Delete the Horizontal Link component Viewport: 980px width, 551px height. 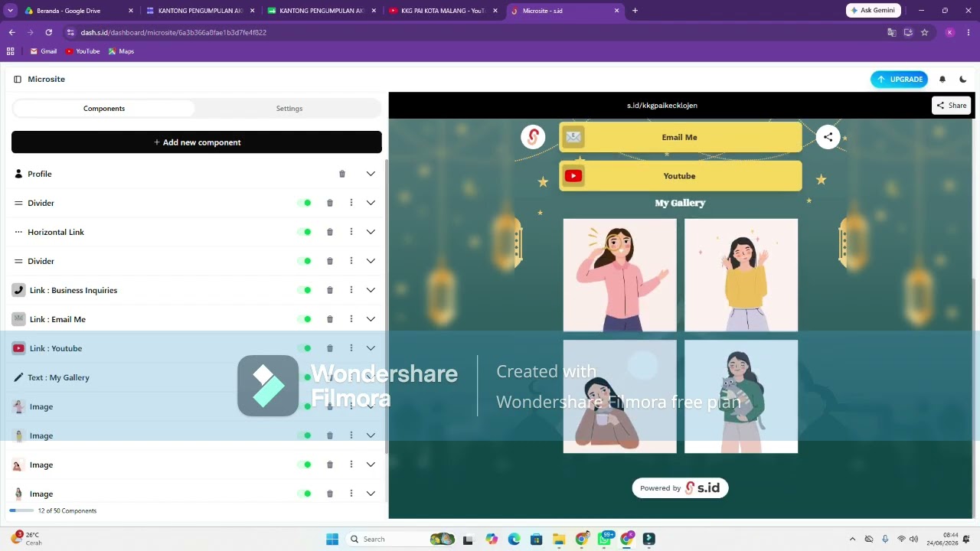[330, 232]
